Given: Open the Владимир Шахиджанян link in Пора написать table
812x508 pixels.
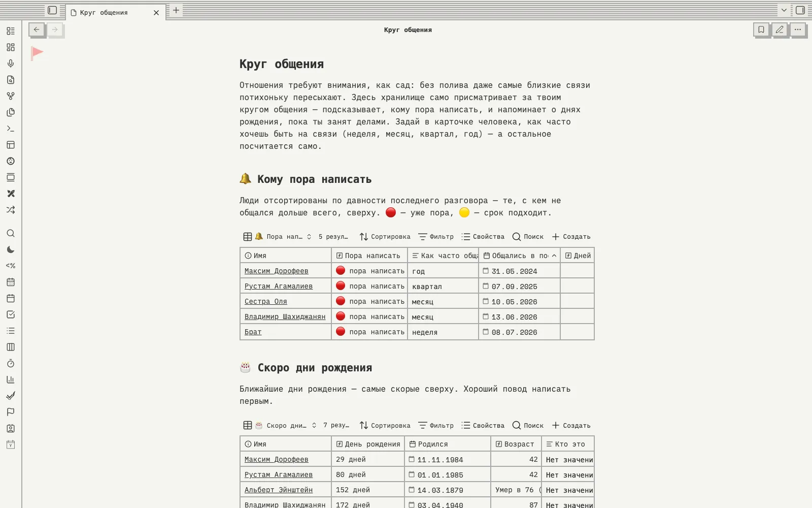Looking at the screenshot, I should coord(285,317).
